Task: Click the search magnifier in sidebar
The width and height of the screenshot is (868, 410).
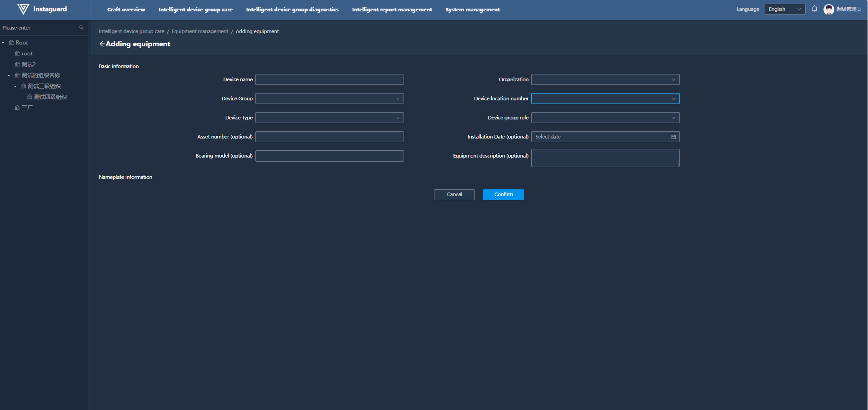Action: pos(81,28)
